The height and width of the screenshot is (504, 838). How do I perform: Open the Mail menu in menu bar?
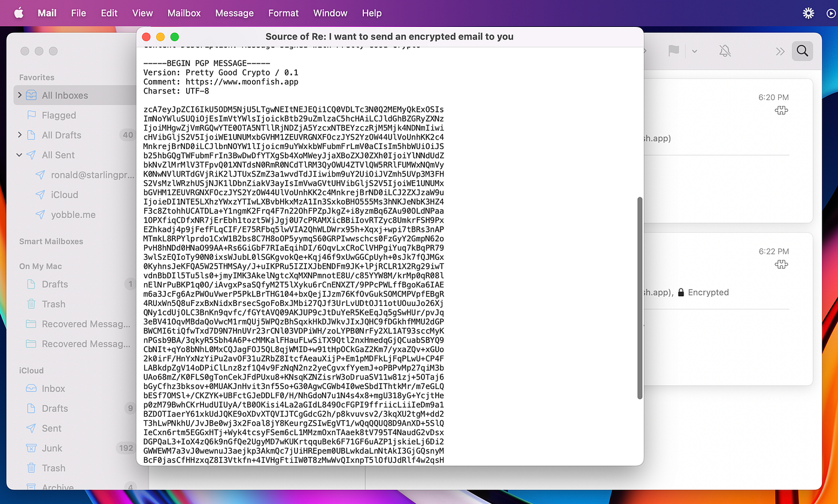click(x=47, y=13)
